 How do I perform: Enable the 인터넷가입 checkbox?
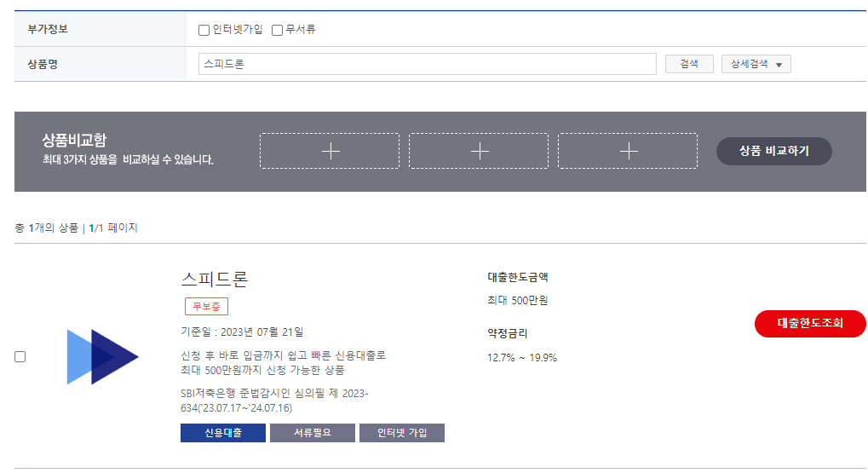204,30
